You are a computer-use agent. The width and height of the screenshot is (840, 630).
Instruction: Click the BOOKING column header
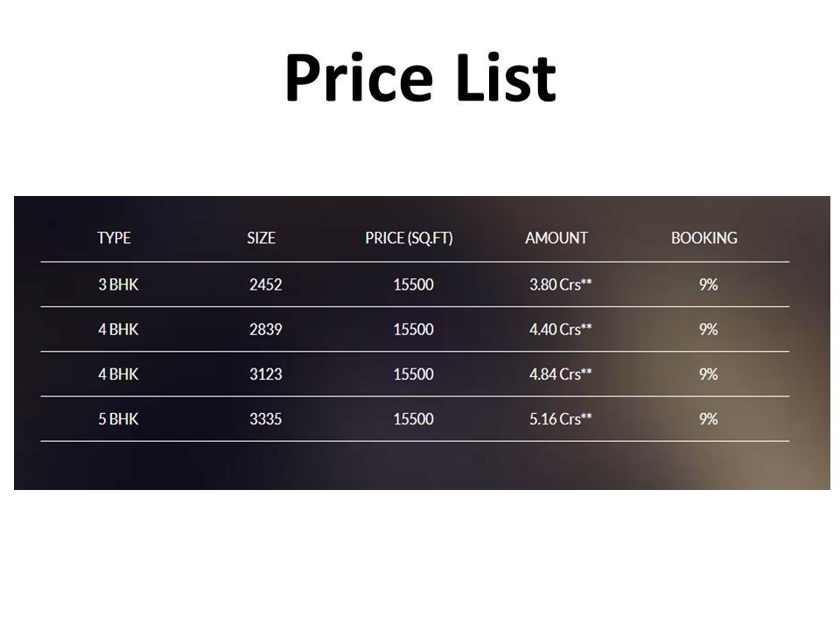pyautogui.click(x=704, y=238)
